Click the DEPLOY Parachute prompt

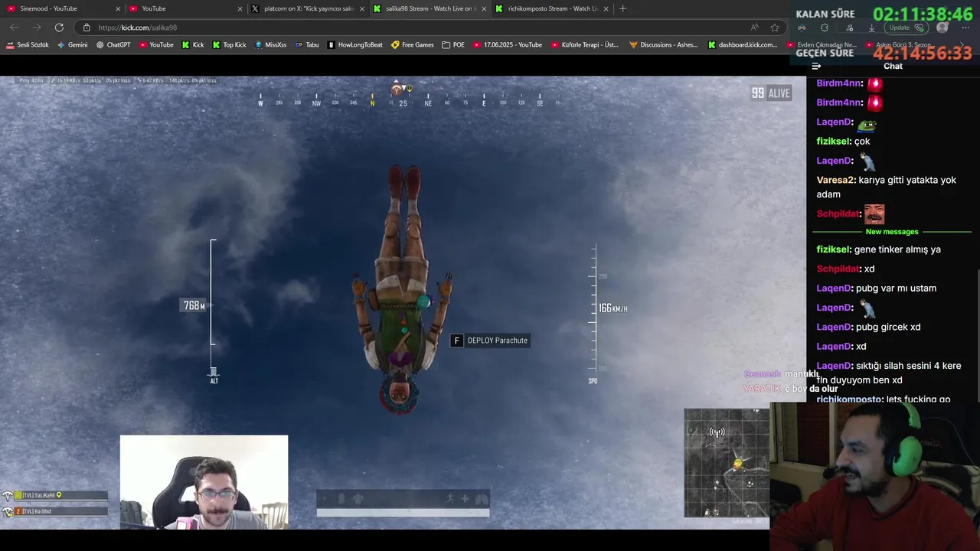[490, 341]
